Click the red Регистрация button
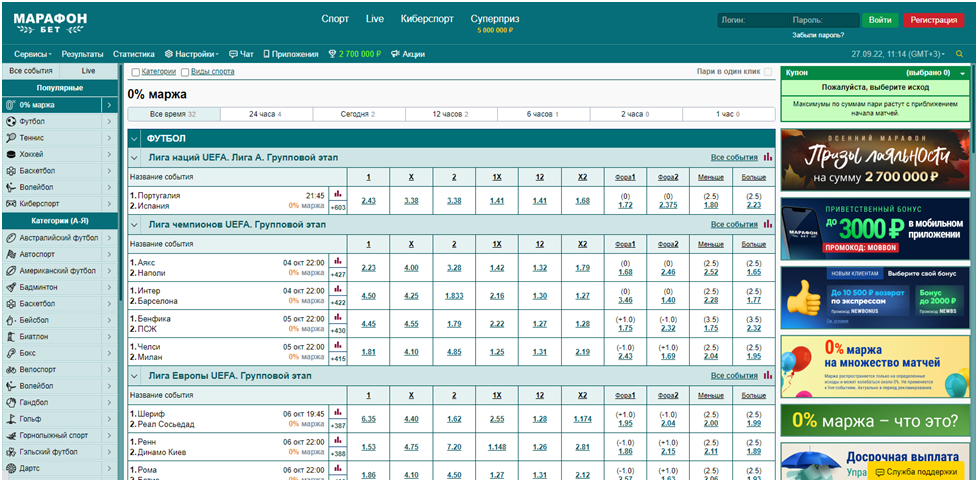This screenshot has height=482, width=978. [933, 20]
